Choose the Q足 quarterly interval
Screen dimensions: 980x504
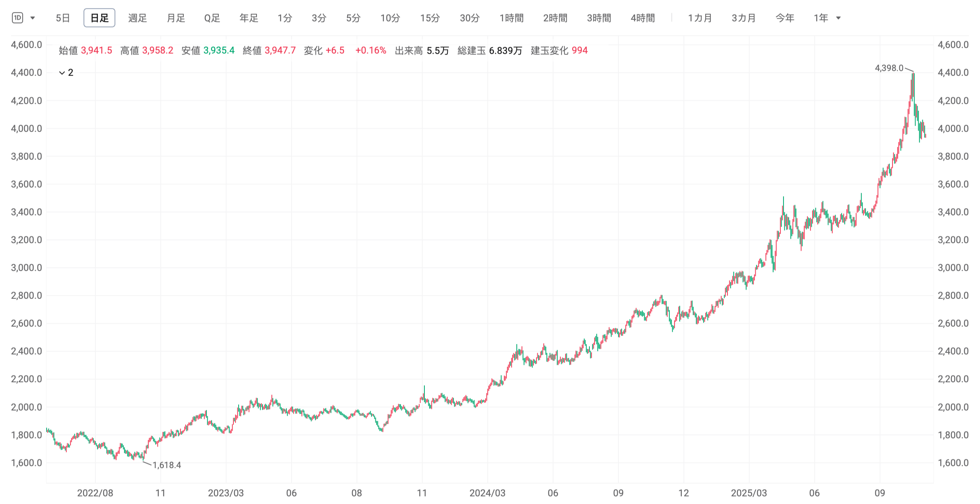(x=212, y=18)
